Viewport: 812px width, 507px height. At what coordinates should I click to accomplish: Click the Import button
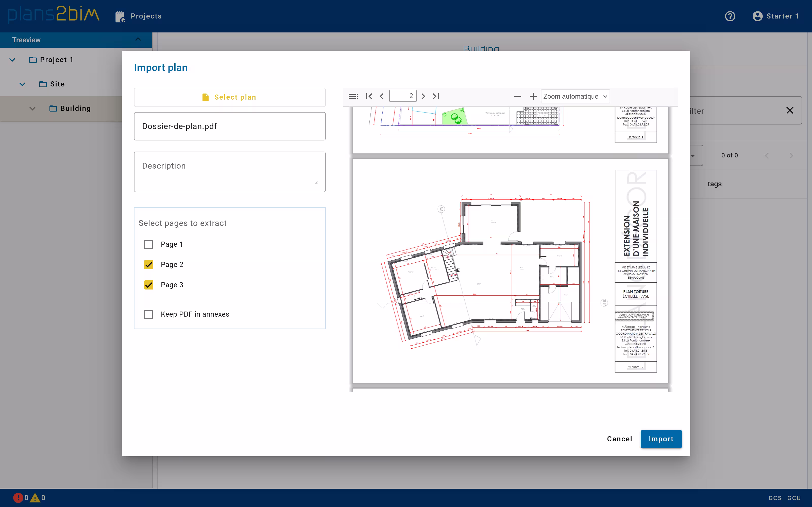point(661,439)
